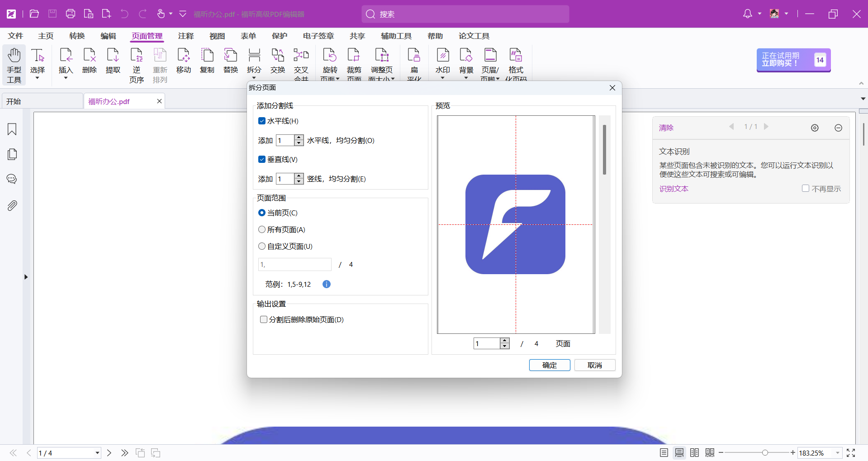Enable 分割后删除原始页面(D) checkbox
868x461 pixels.
click(x=264, y=319)
